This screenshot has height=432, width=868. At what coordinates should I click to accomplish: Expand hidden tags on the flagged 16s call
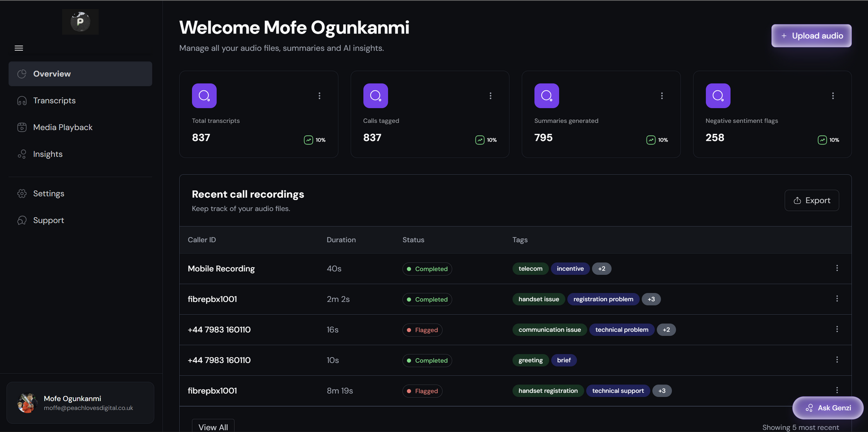[666, 330]
